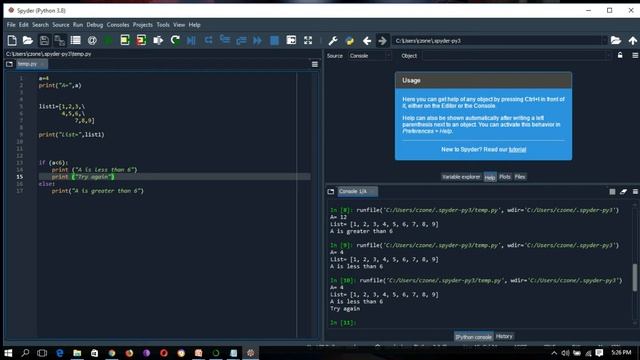Switch to the History tab
The width and height of the screenshot is (640, 360).
(x=504, y=336)
